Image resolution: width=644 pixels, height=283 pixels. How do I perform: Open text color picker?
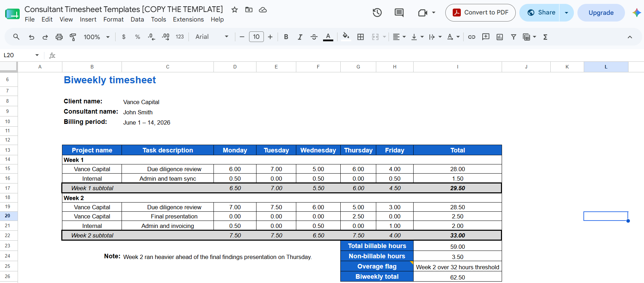click(328, 37)
